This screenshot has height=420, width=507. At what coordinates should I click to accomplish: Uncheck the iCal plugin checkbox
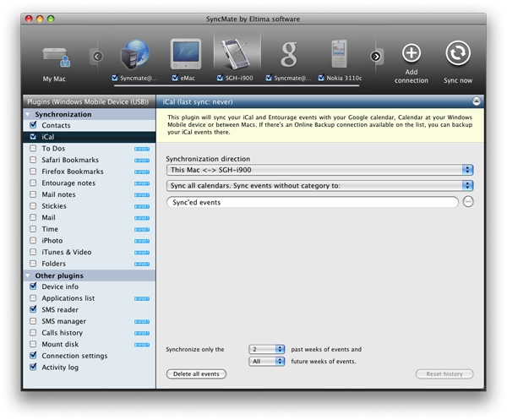click(x=33, y=136)
